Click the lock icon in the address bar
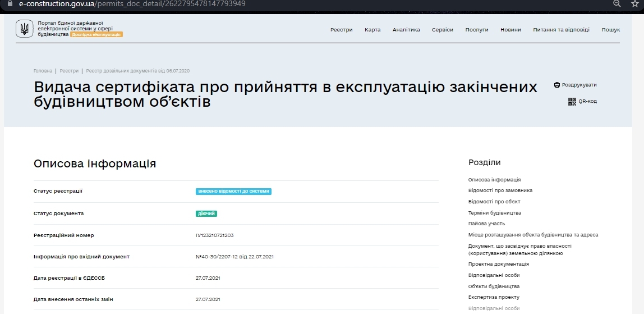The image size is (644, 314). point(10,3)
